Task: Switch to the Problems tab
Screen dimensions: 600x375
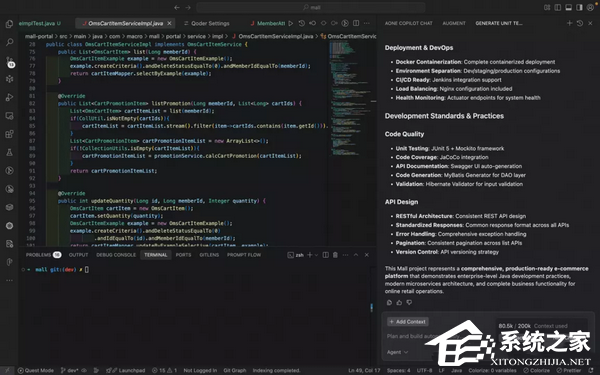Action: click(43, 255)
